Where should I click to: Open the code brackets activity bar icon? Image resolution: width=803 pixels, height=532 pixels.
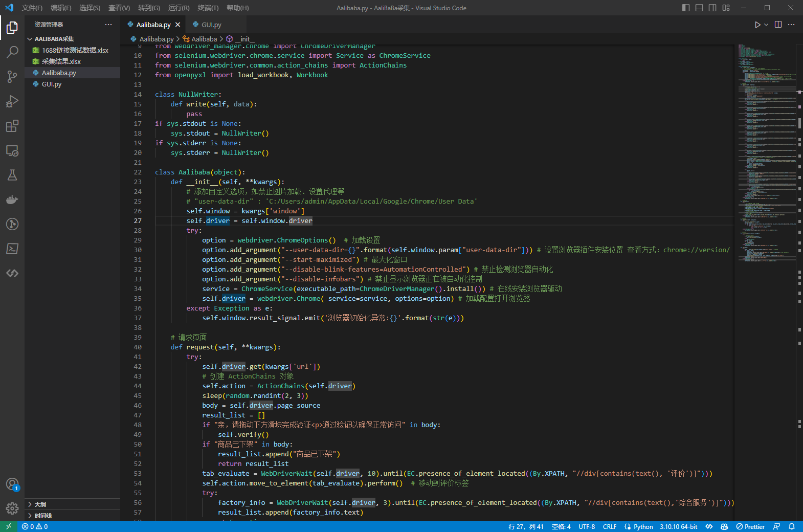12,273
